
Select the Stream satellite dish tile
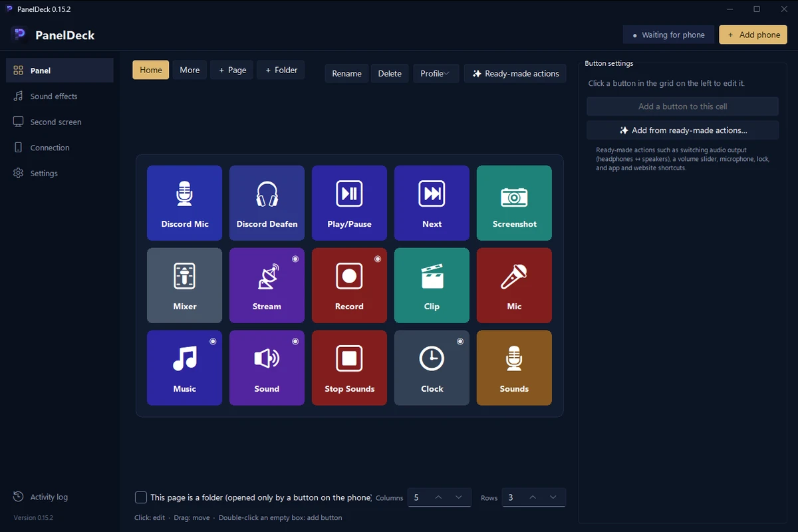point(267,285)
